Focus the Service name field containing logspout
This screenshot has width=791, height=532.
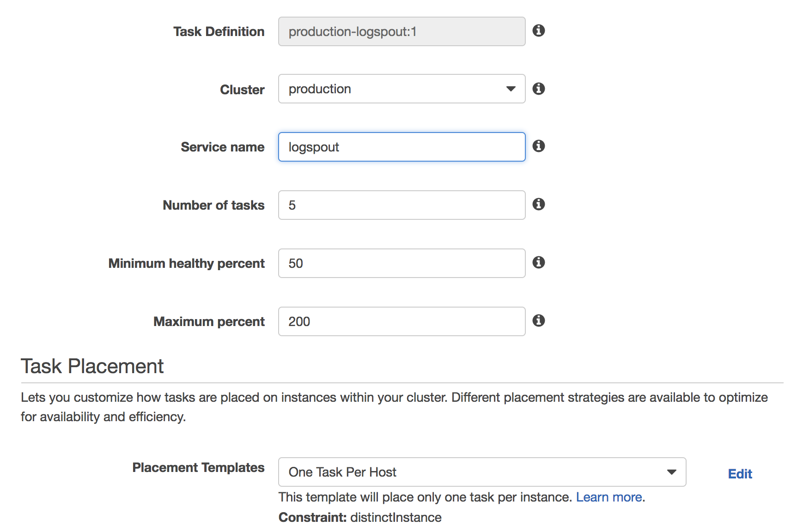click(401, 147)
